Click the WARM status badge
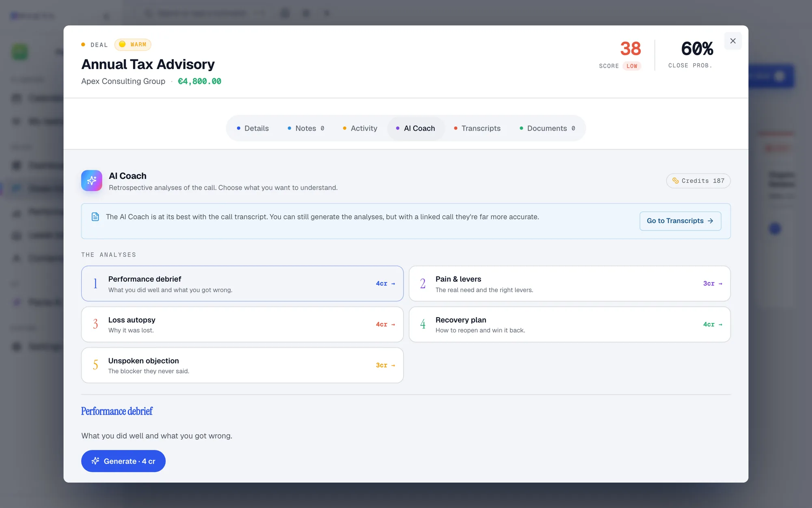812x508 pixels. [x=133, y=45]
